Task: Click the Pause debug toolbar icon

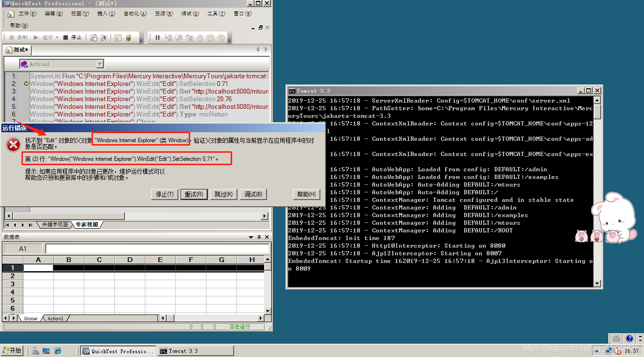Action: 157,38
